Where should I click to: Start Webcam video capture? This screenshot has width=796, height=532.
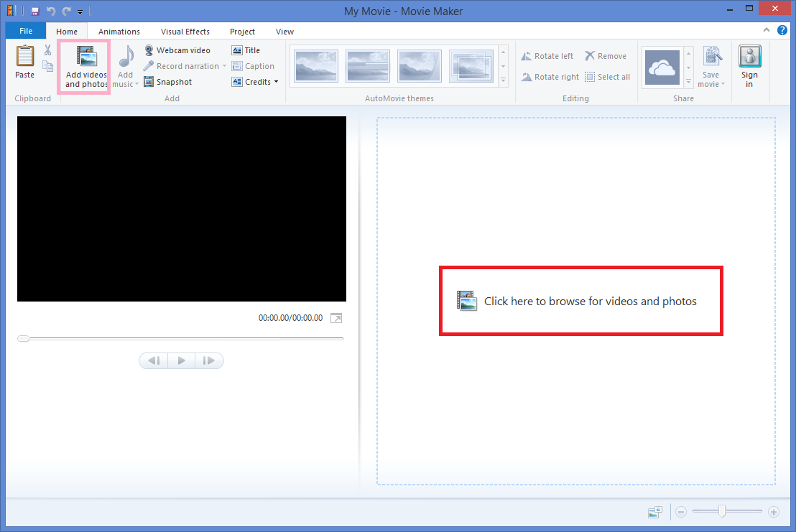(x=177, y=50)
